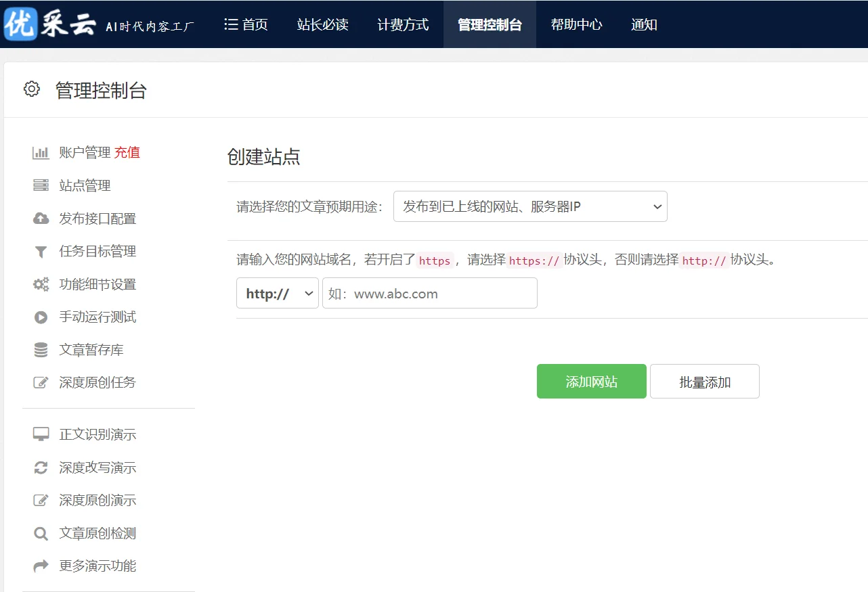Switch to the 帮助中心 menu
The image size is (868, 592).
576,24
